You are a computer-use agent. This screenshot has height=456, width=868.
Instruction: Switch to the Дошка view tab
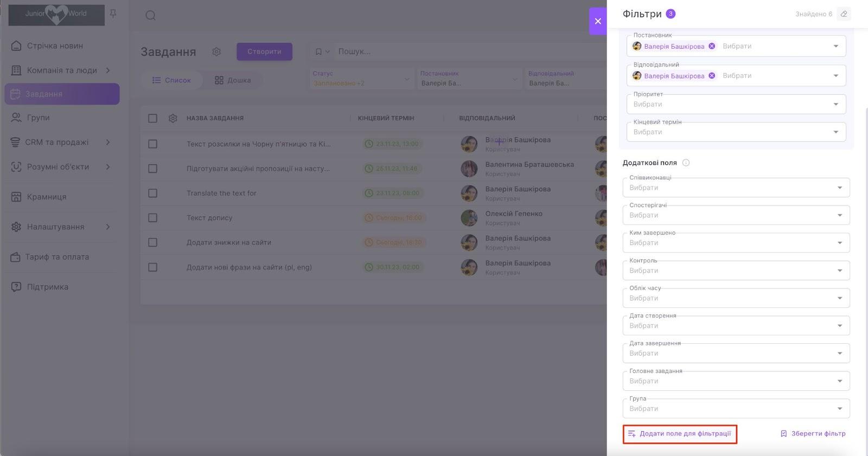coord(233,80)
